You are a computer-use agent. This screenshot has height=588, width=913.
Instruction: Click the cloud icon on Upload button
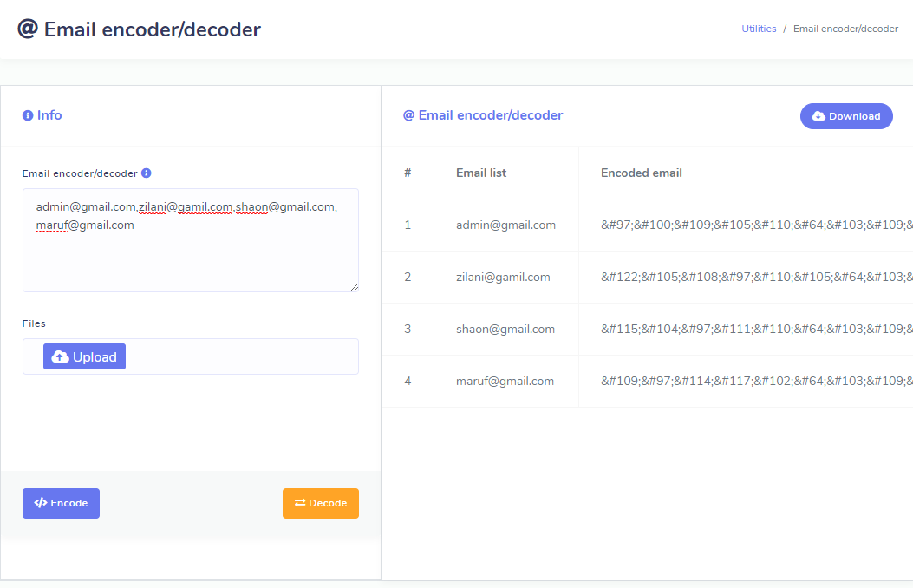click(61, 356)
